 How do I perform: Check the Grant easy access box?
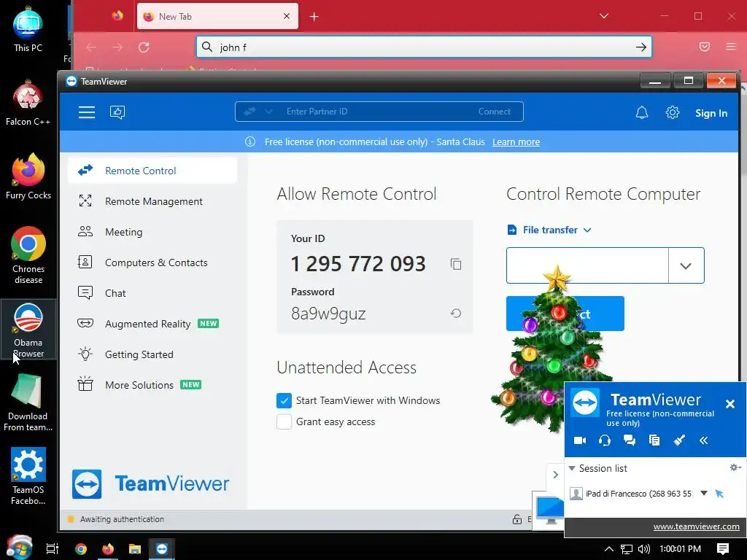click(x=284, y=422)
